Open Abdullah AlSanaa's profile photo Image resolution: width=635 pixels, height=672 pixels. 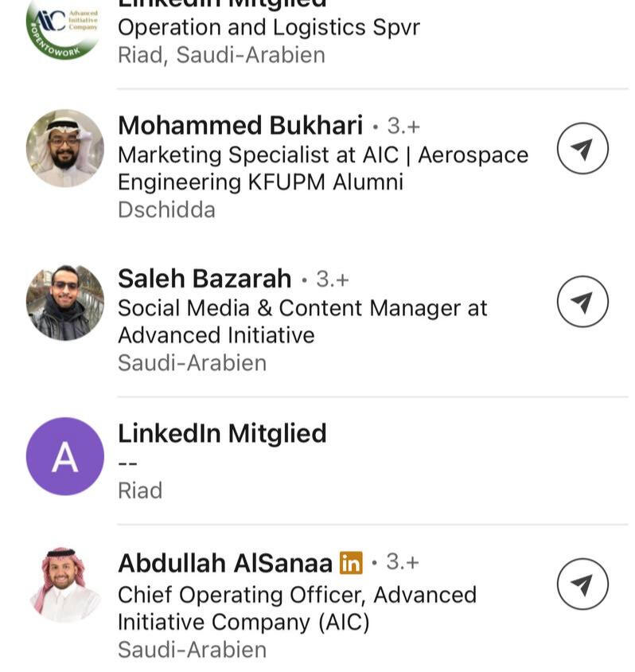tap(64, 585)
